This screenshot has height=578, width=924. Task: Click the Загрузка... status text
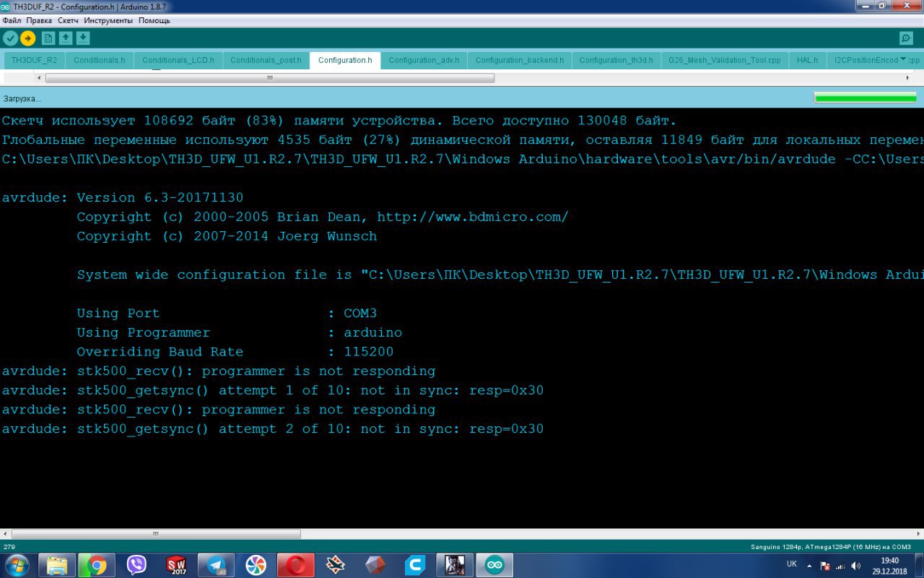pos(22,98)
